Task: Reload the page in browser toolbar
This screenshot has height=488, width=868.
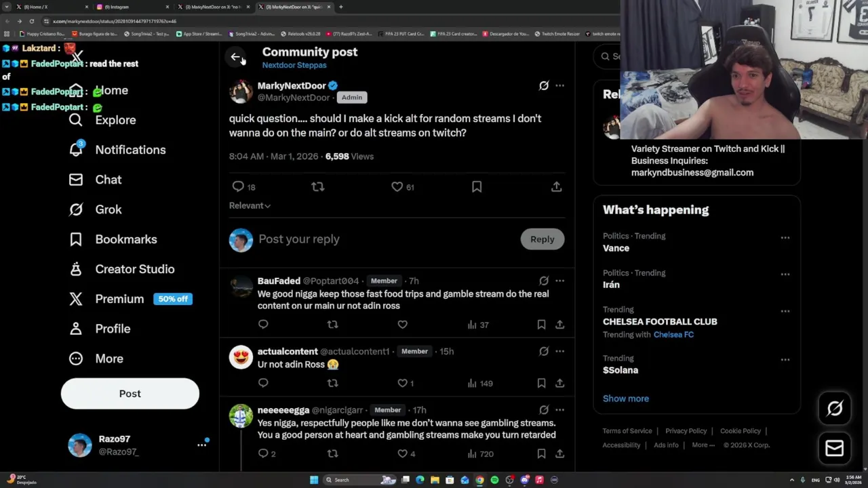Action: pos(31,21)
